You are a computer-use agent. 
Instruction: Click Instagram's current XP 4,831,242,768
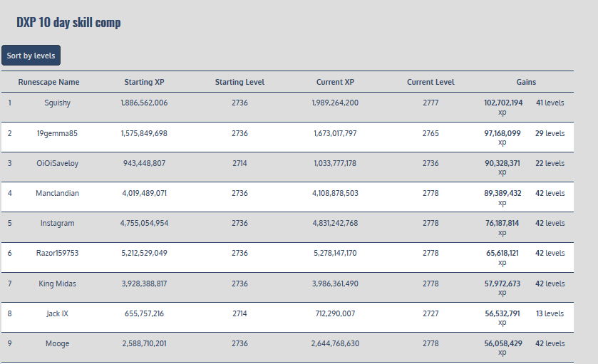tap(335, 223)
